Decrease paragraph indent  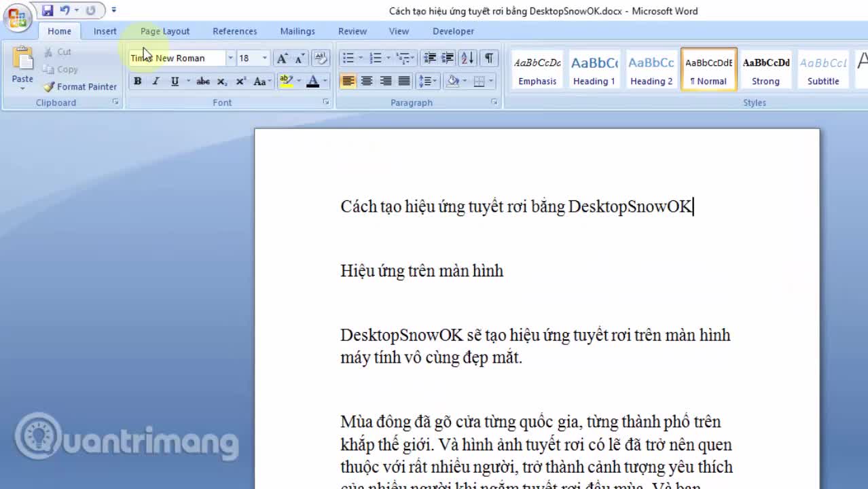tap(429, 58)
